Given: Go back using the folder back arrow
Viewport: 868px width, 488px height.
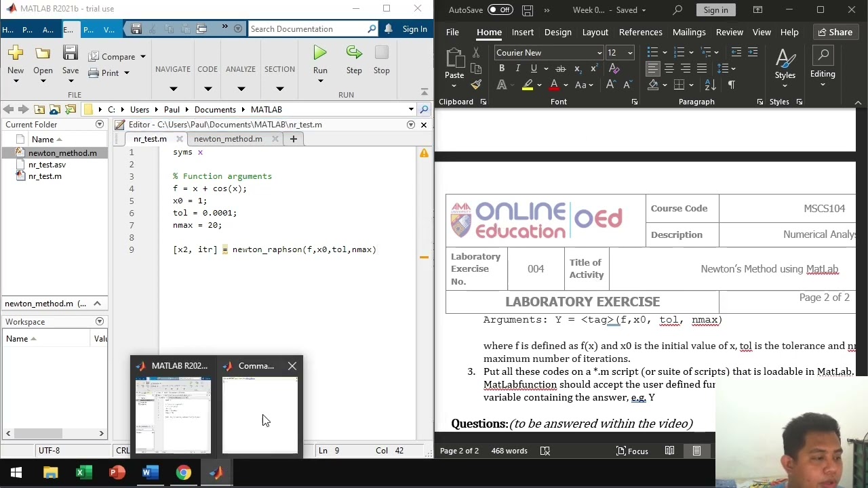Looking at the screenshot, I should [7, 109].
